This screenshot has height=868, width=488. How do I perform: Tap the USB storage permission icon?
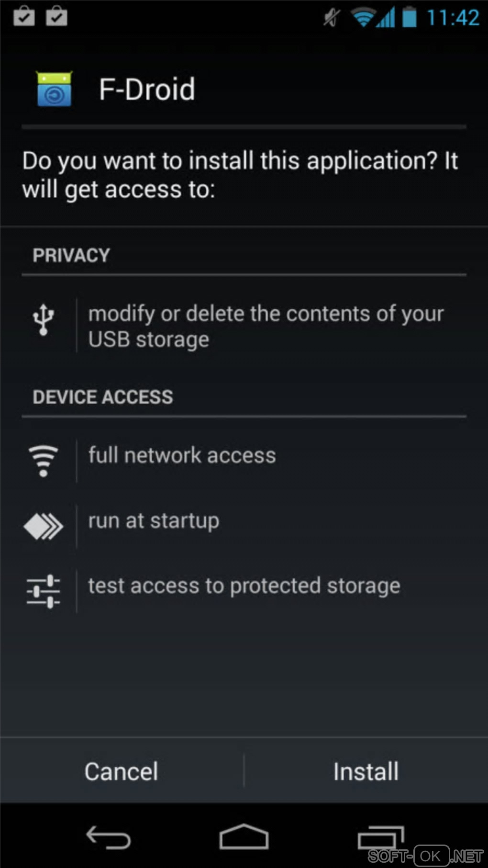click(44, 319)
